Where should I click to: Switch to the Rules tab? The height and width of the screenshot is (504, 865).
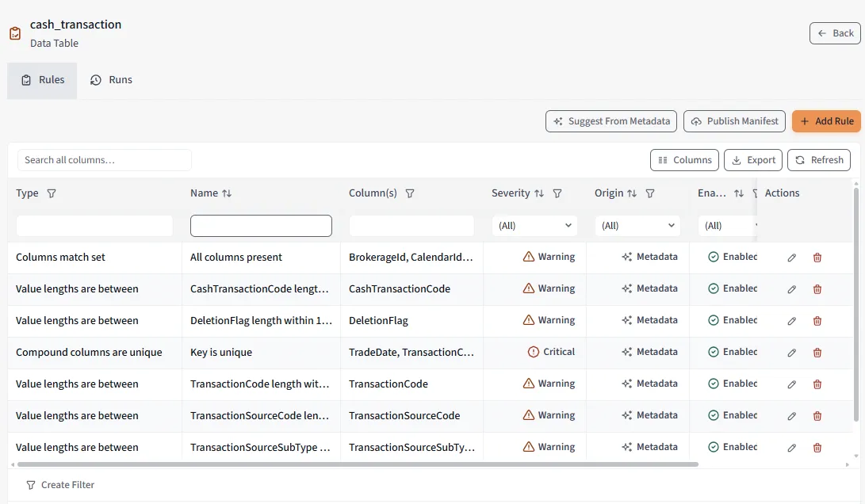point(43,80)
